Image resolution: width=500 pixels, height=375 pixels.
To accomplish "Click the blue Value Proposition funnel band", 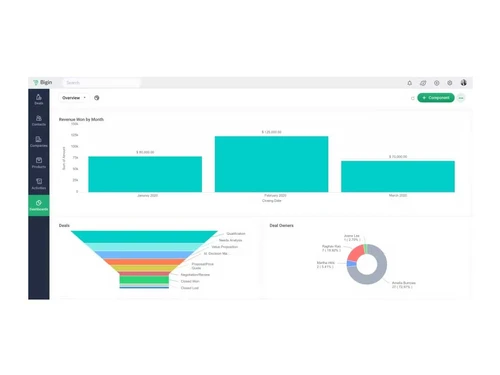I will [144, 255].
